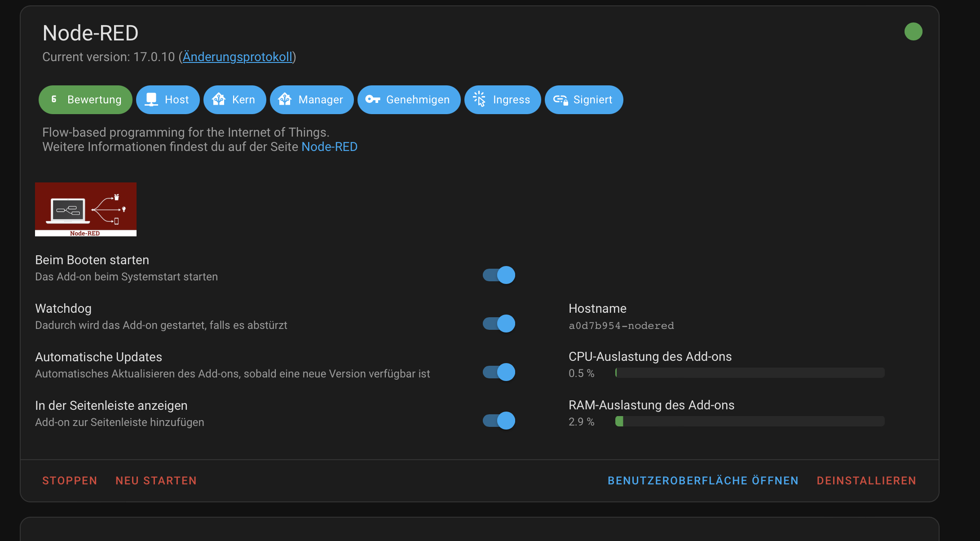
Task: Click the 'CPU-Auslastung des Add-ons' label
Action: point(650,357)
